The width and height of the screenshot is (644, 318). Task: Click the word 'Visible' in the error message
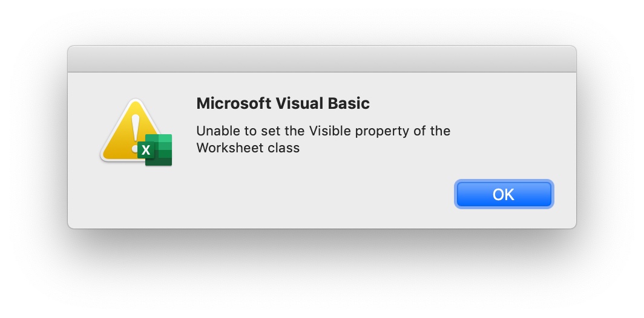tap(330, 131)
